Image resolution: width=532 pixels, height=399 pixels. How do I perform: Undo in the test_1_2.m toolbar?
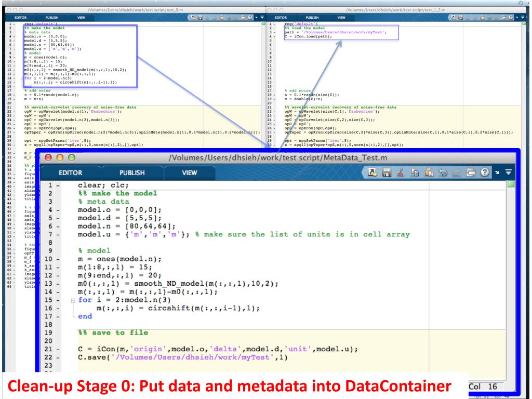coord(489,17)
